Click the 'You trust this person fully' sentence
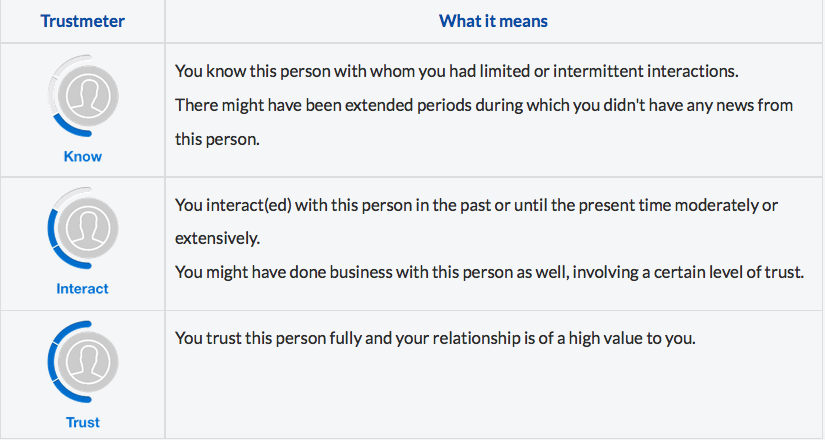Viewport: 825px width, 440px height. (435, 338)
